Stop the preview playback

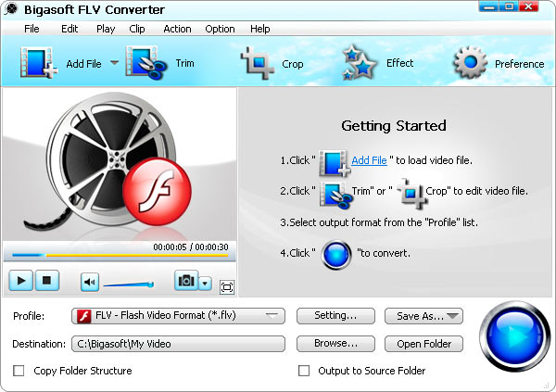click(46, 281)
